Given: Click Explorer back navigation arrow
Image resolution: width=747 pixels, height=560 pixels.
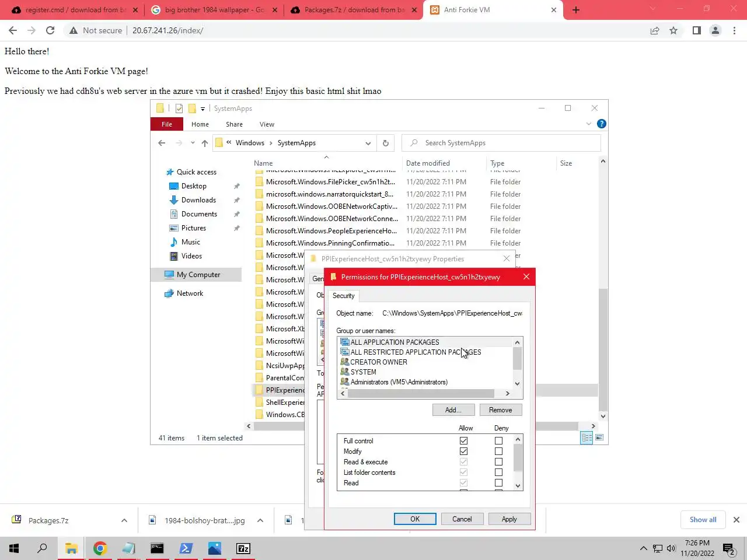Looking at the screenshot, I should tap(162, 143).
